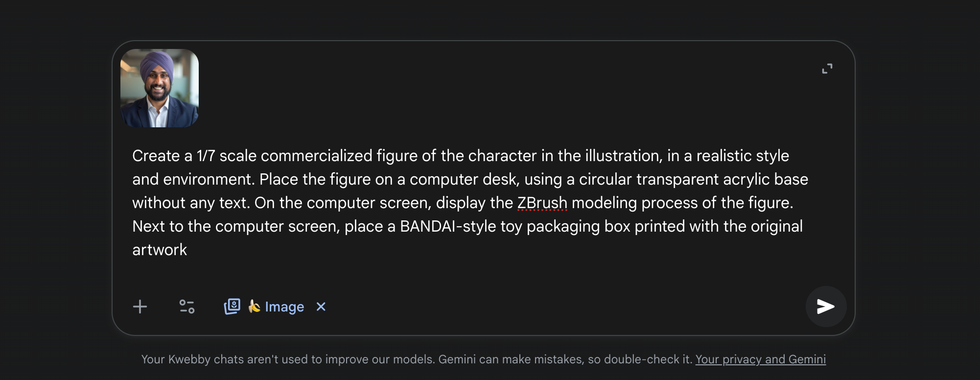The width and height of the screenshot is (980, 380).
Task: Click the word Create starting the prompt
Action: pos(156,156)
